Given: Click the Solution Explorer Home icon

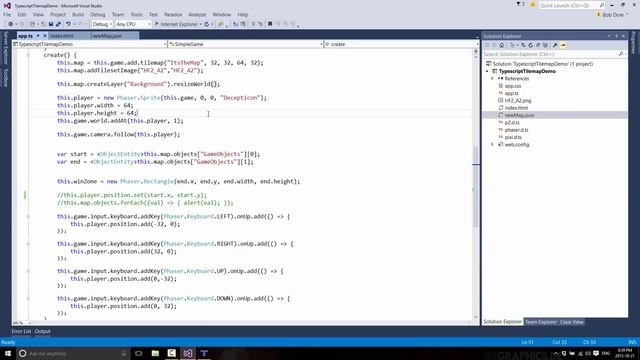Looking at the screenshot, I should point(502,45).
